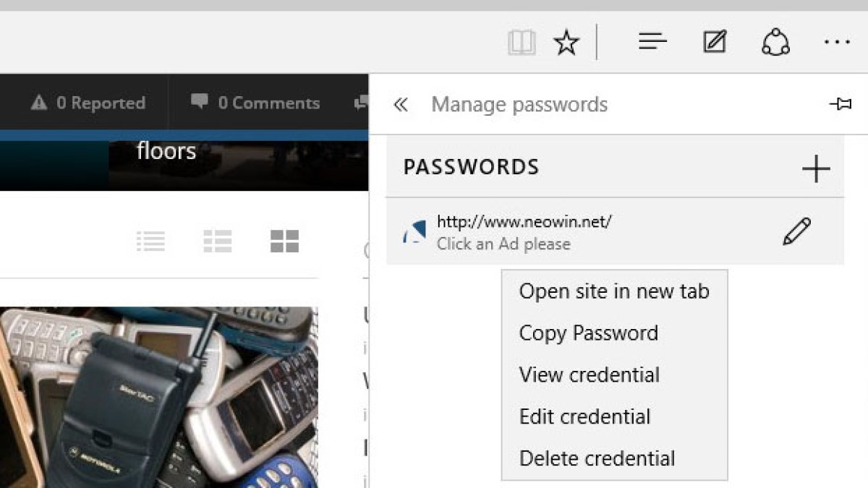This screenshot has height=488, width=868.
Task: Switch to grid tile view icon
Action: point(284,241)
